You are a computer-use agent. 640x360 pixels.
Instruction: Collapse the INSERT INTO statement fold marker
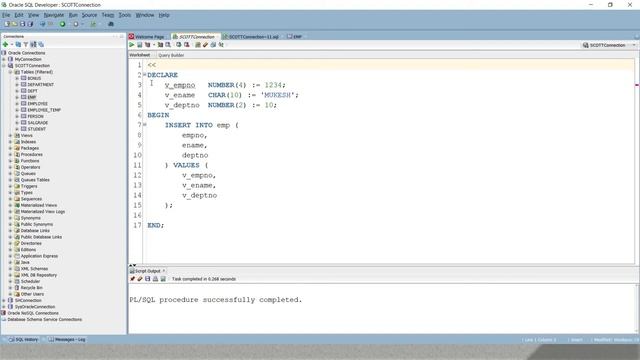pos(144,124)
